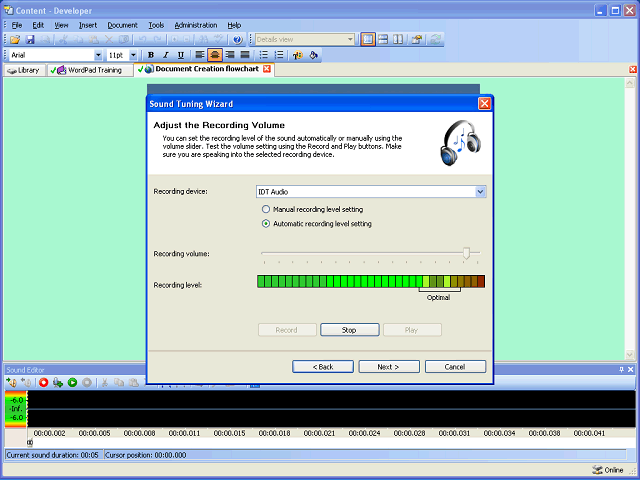Screen dimensions: 640x480
Task: Open a file with the folder toolbar icon
Action: 15,40
